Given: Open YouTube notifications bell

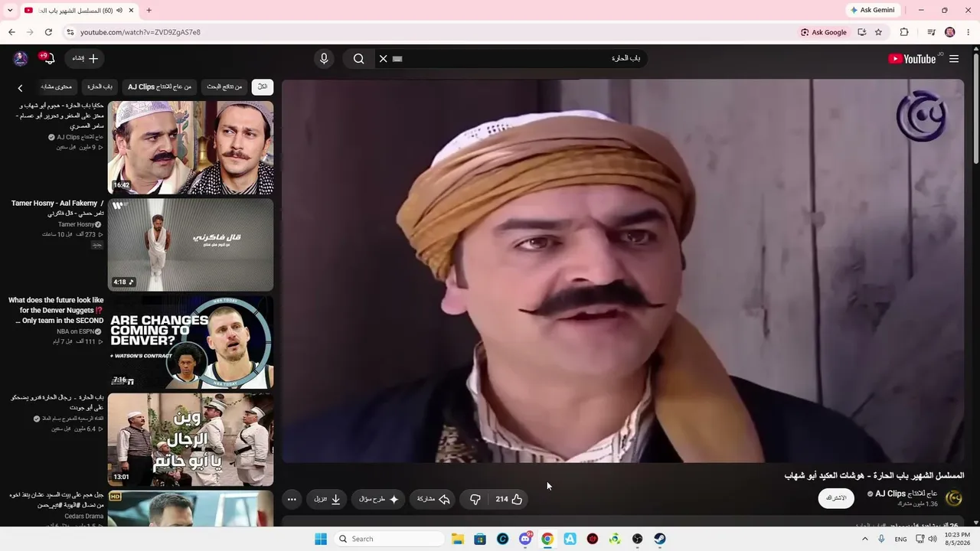Looking at the screenshot, I should (50, 59).
